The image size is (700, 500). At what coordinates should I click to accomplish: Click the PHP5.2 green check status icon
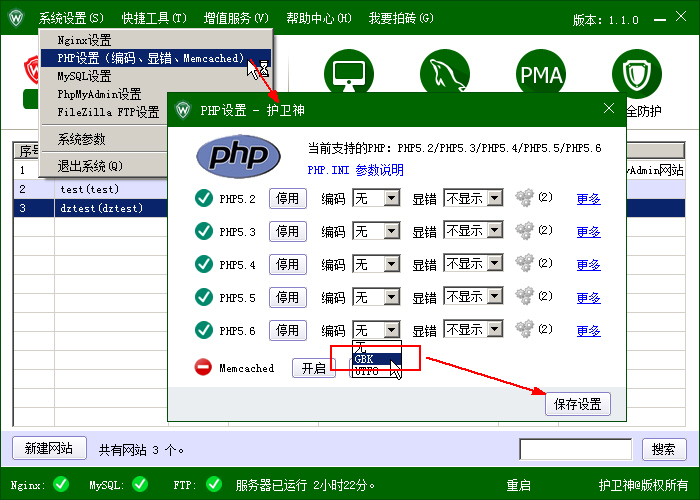[x=204, y=198]
